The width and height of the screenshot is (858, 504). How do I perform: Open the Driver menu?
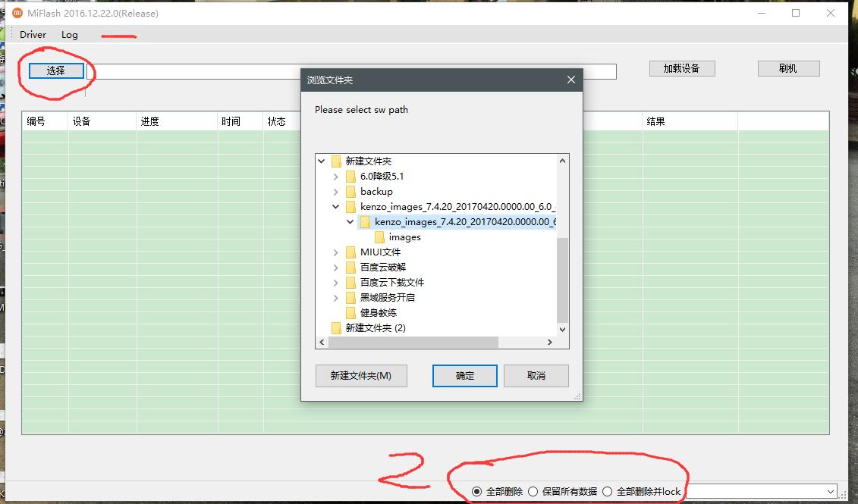(x=32, y=34)
